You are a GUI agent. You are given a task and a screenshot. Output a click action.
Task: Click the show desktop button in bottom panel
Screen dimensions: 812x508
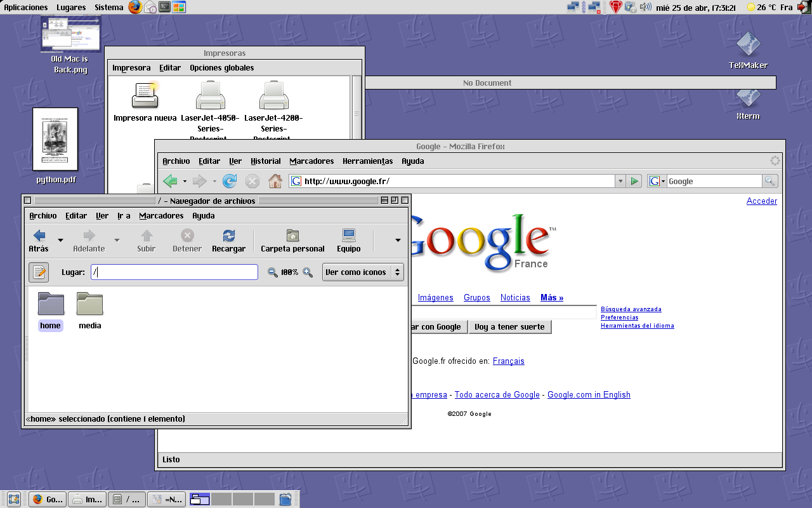click(x=13, y=499)
